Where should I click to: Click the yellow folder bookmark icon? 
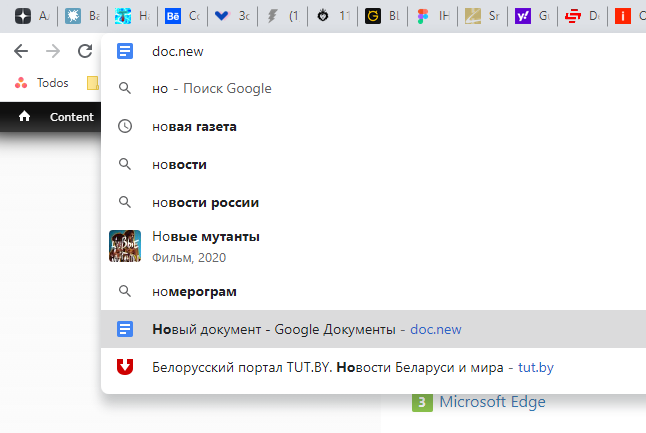pos(93,83)
